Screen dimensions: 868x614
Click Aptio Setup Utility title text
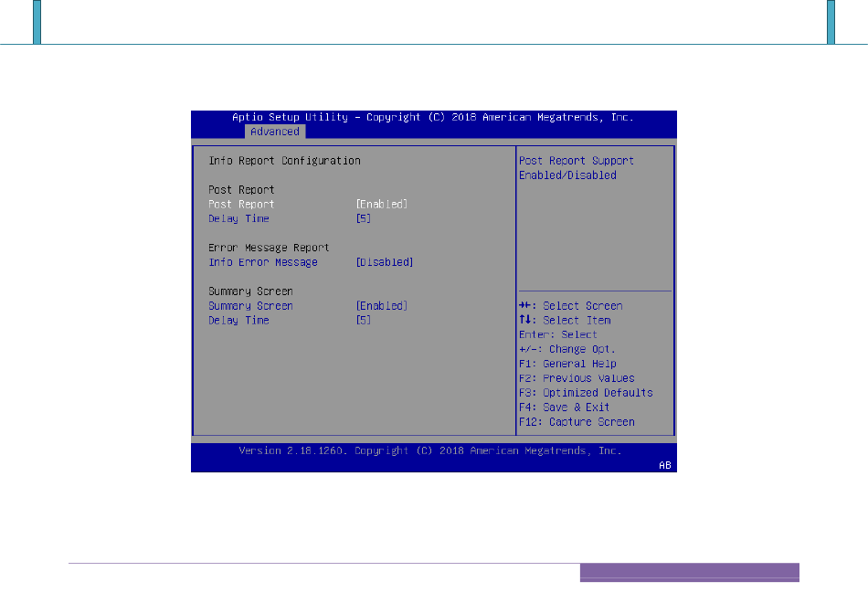tap(433, 117)
